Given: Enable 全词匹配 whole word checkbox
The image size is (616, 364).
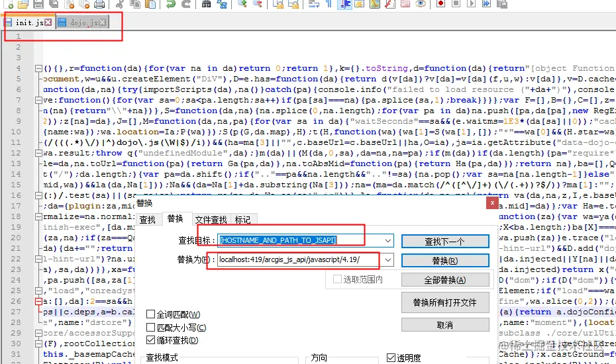Looking at the screenshot, I should click(150, 314).
